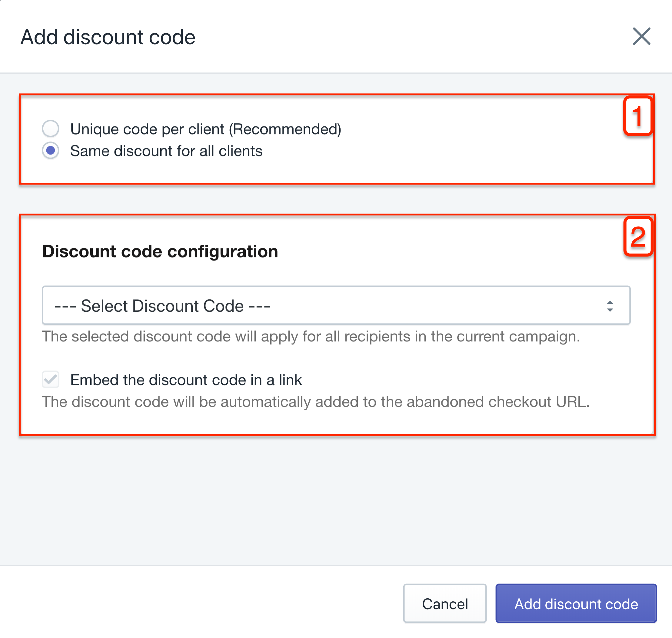Click the dialog title 'Add discount code'
The height and width of the screenshot is (638, 672).
click(108, 37)
